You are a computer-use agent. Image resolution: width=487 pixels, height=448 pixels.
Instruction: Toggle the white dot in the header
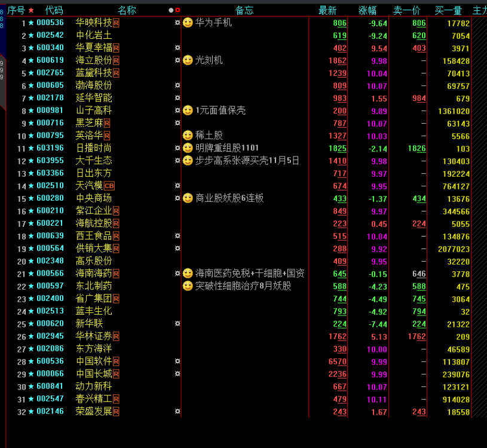[171, 10]
